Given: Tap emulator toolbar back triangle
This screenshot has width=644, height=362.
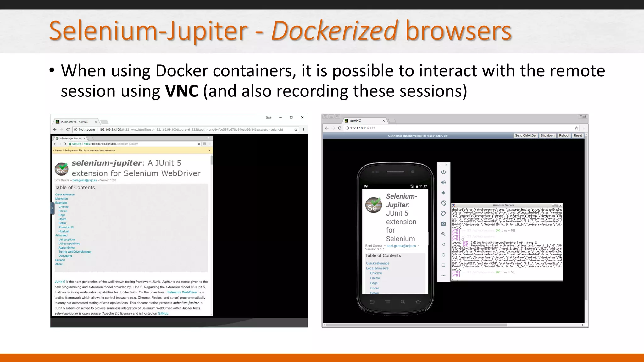Looking at the screenshot, I should pos(443,244).
